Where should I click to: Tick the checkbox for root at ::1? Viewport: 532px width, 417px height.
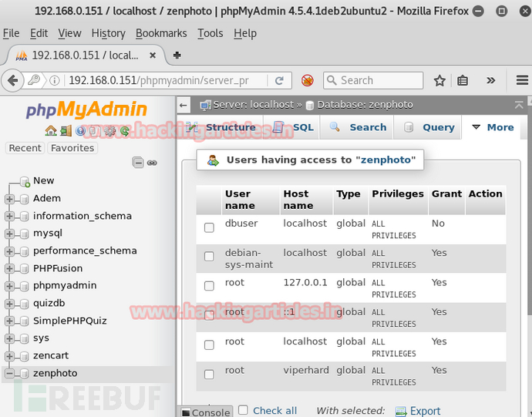(x=209, y=315)
